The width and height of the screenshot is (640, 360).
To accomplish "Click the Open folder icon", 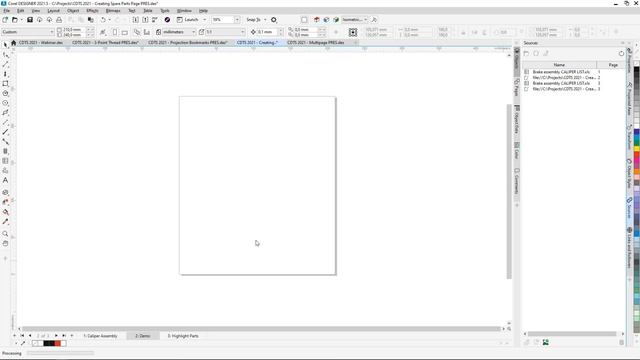I will (15, 20).
